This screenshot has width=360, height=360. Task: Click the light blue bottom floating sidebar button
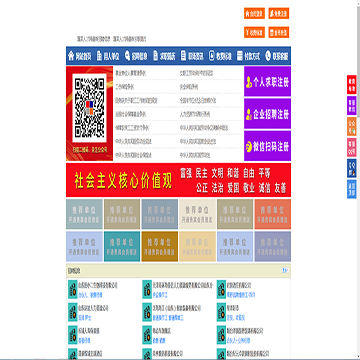[x=352, y=189]
